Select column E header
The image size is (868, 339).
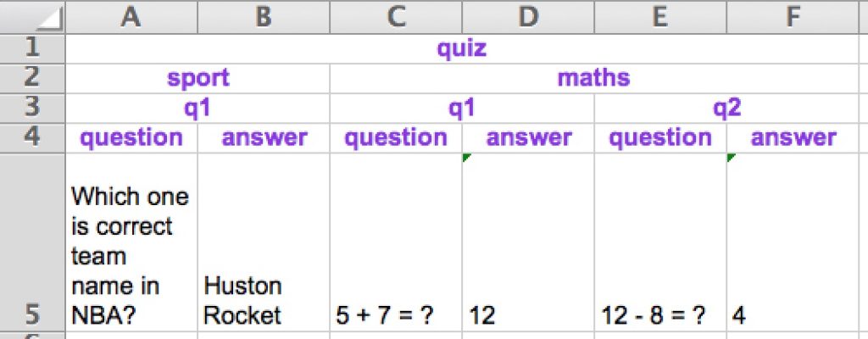click(660, 17)
